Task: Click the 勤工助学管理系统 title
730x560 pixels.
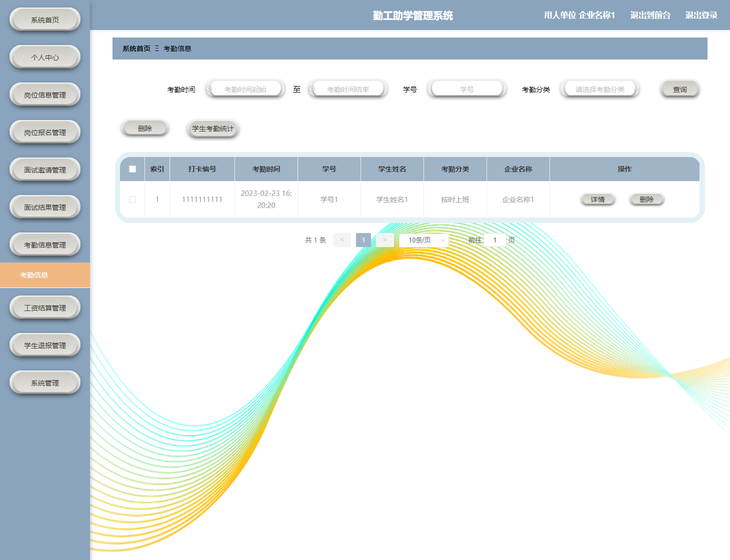Action: [x=413, y=15]
